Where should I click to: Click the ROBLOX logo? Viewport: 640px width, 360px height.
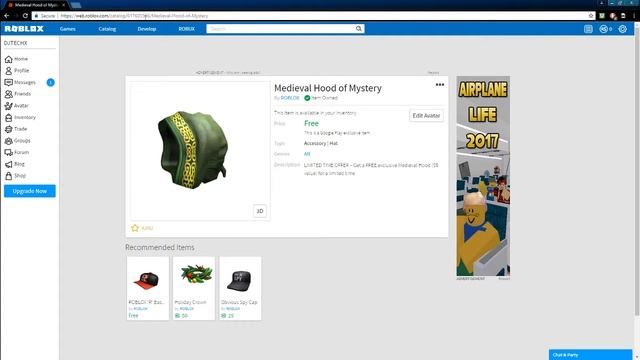coord(24,29)
